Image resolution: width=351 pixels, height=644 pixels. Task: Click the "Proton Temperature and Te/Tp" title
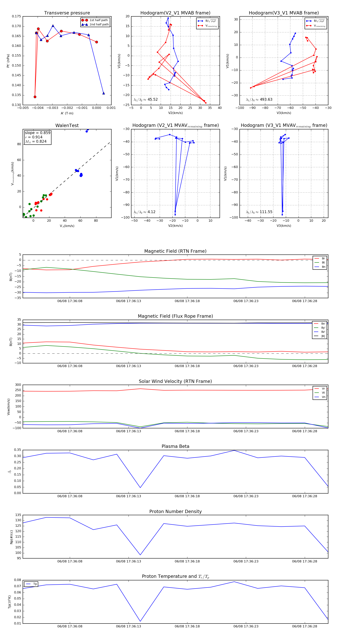tap(175, 576)
